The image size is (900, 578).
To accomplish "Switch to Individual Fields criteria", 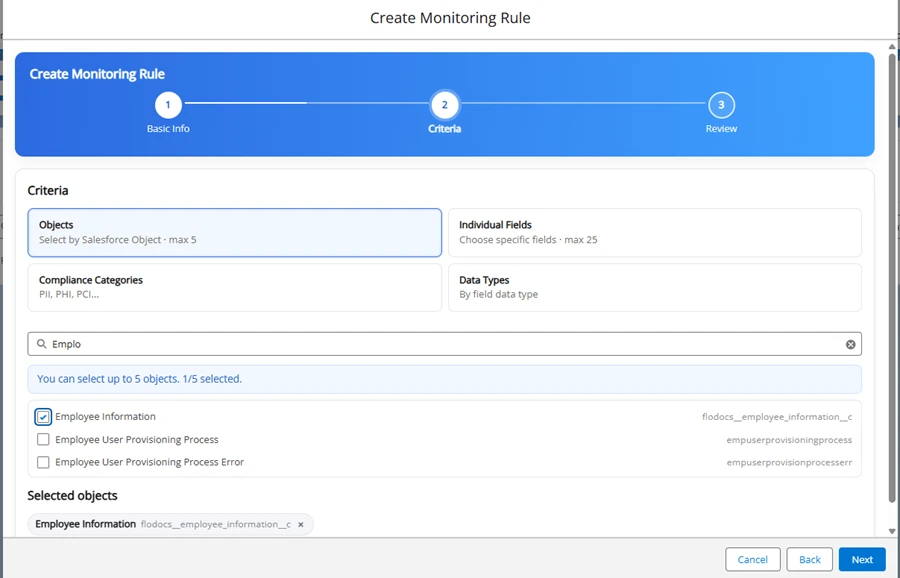I will (654, 233).
